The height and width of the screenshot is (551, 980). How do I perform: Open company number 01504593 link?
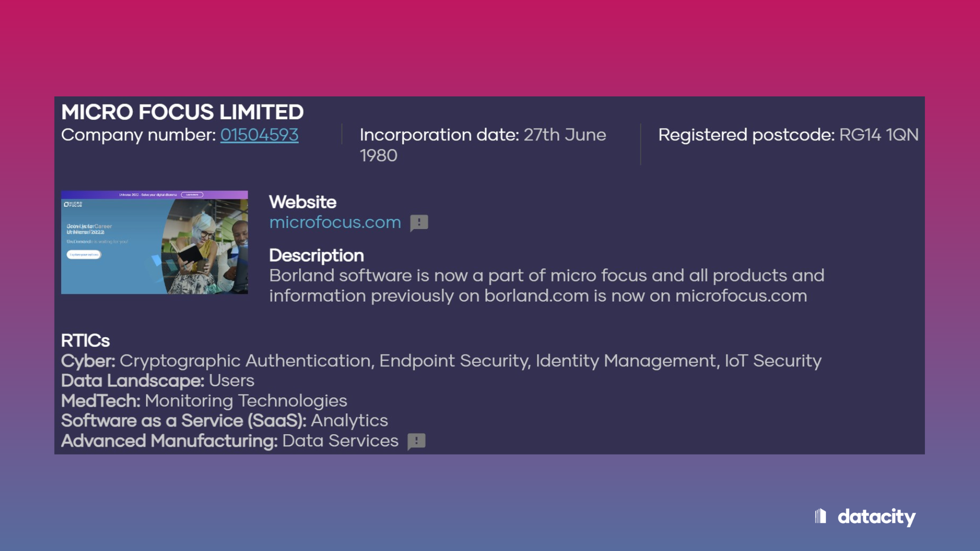(259, 135)
